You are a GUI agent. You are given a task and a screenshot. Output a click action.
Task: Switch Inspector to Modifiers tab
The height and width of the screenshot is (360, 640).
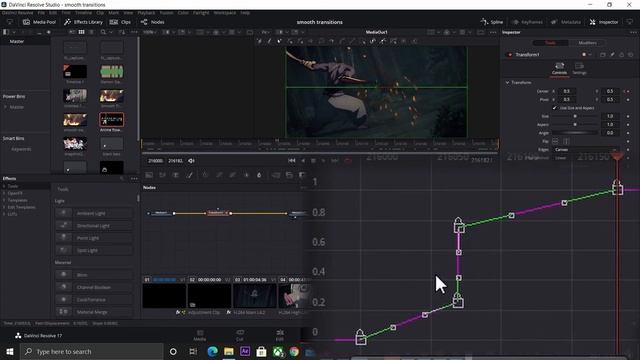click(x=587, y=43)
